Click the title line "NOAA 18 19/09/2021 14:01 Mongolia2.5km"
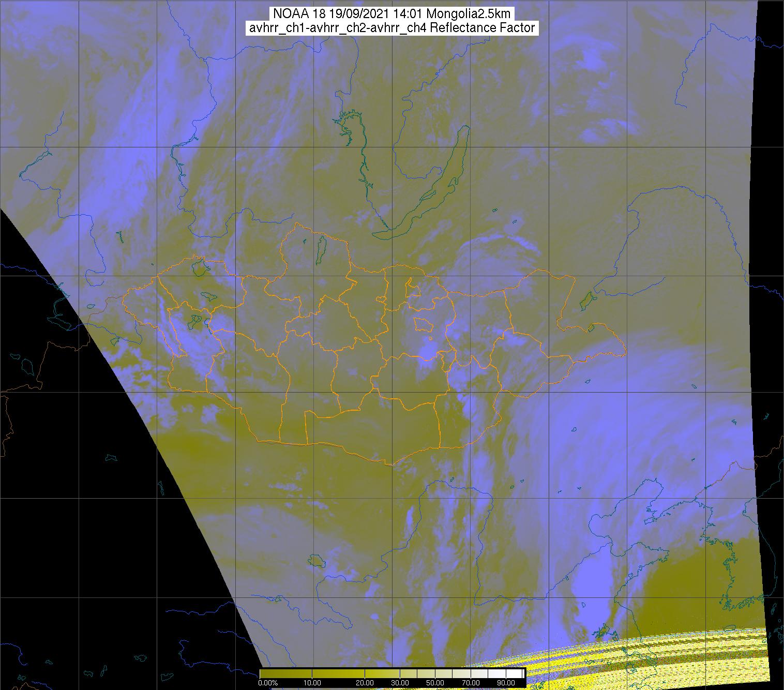Screen dimensions: 784x690 [x=391, y=13]
